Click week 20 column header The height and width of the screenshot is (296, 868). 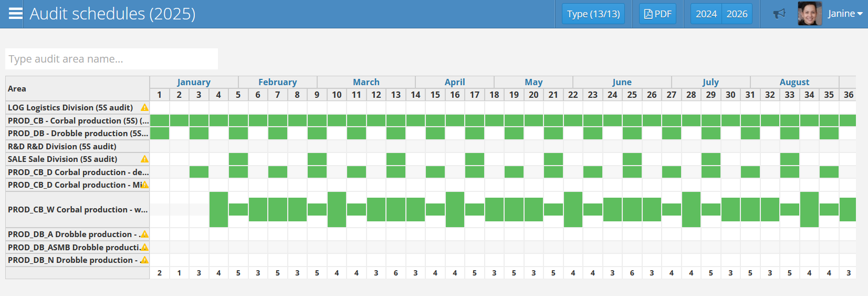(x=534, y=95)
